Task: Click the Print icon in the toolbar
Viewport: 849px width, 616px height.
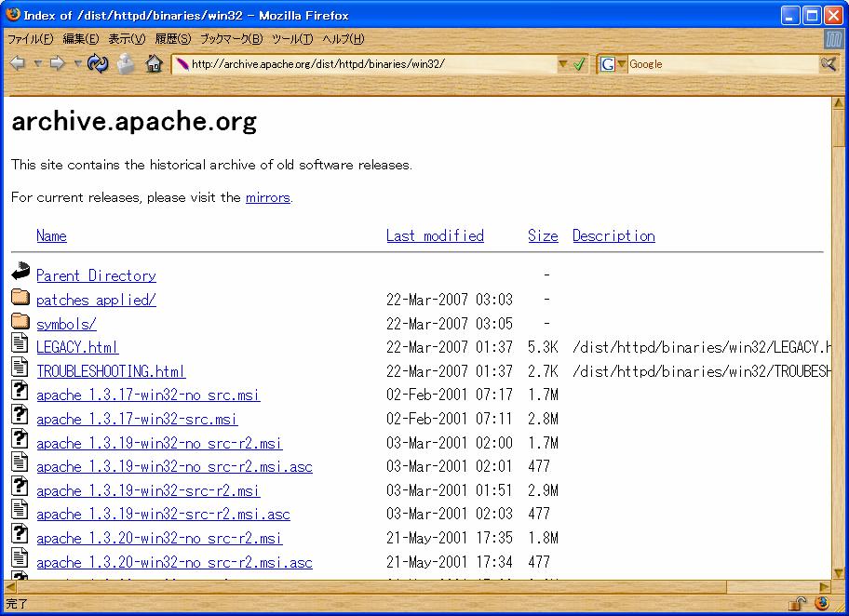Action: tap(126, 63)
